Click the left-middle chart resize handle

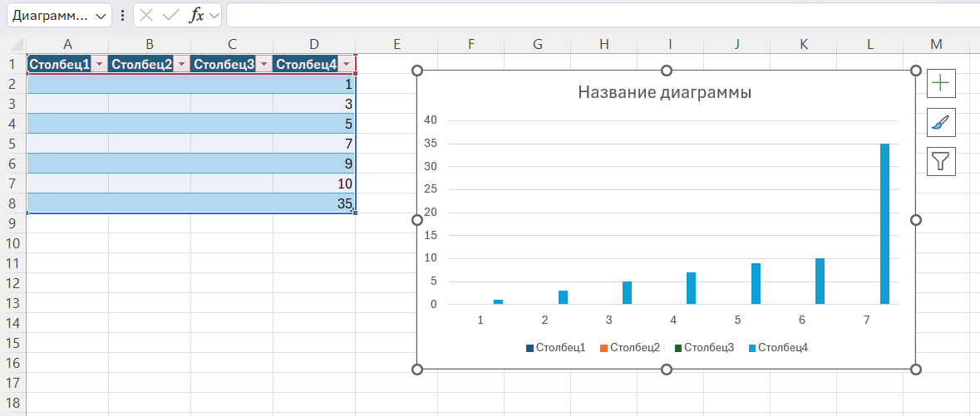click(x=417, y=220)
